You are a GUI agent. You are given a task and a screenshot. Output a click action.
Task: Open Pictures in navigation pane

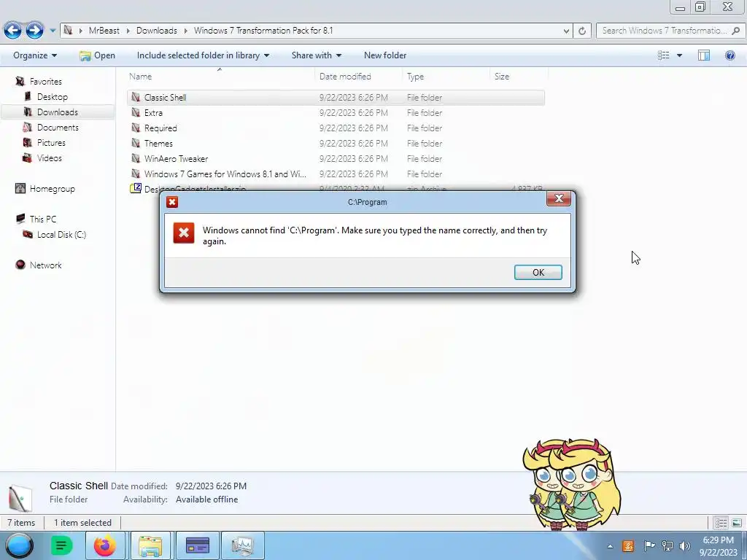click(51, 142)
